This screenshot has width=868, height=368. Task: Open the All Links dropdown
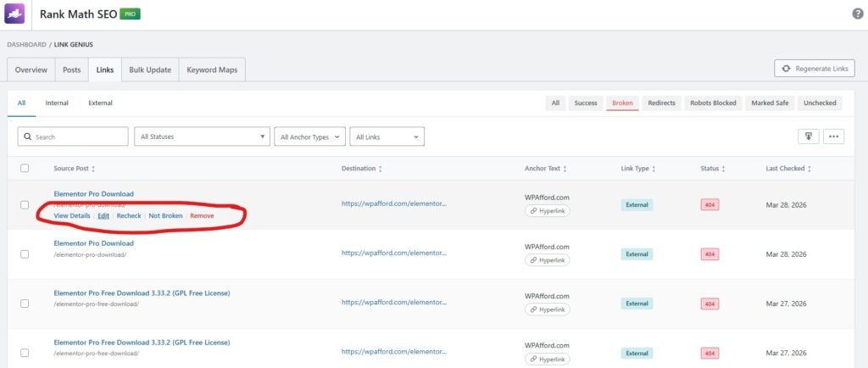coord(387,137)
